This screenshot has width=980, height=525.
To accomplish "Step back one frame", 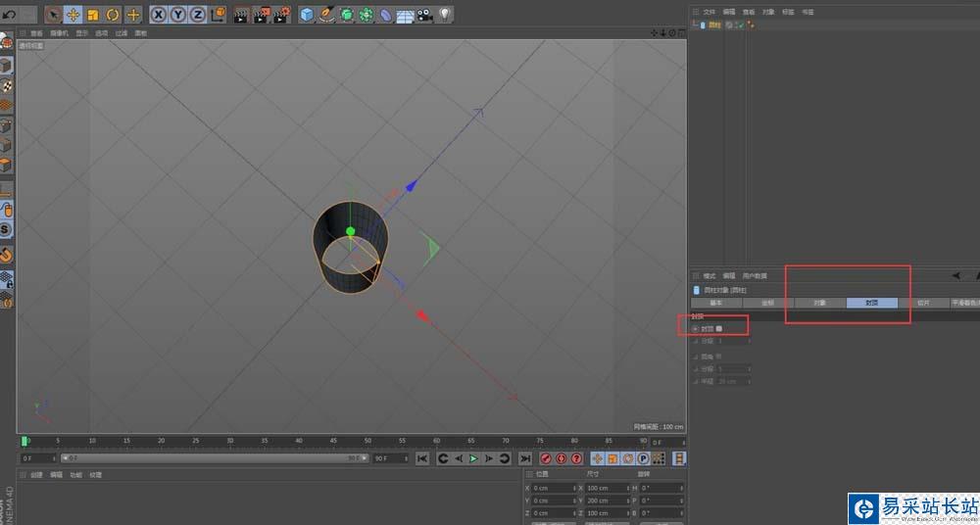I will click(x=458, y=458).
